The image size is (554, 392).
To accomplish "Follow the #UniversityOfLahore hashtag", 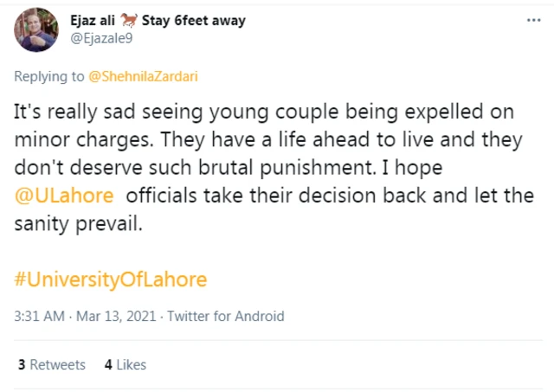I will [x=112, y=280].
